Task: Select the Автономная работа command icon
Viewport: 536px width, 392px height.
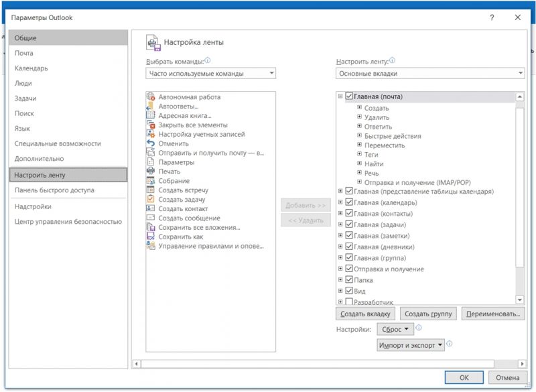Action: (151, 96)
